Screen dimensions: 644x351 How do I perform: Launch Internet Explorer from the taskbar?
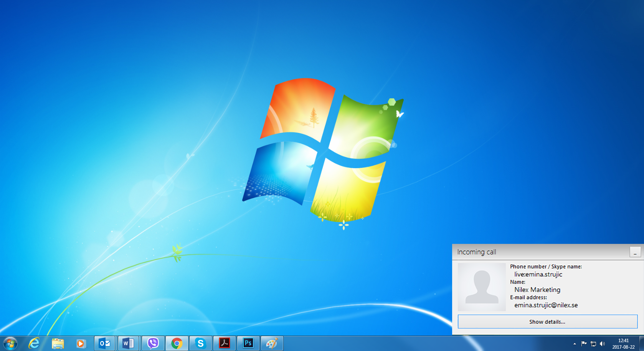35,343
